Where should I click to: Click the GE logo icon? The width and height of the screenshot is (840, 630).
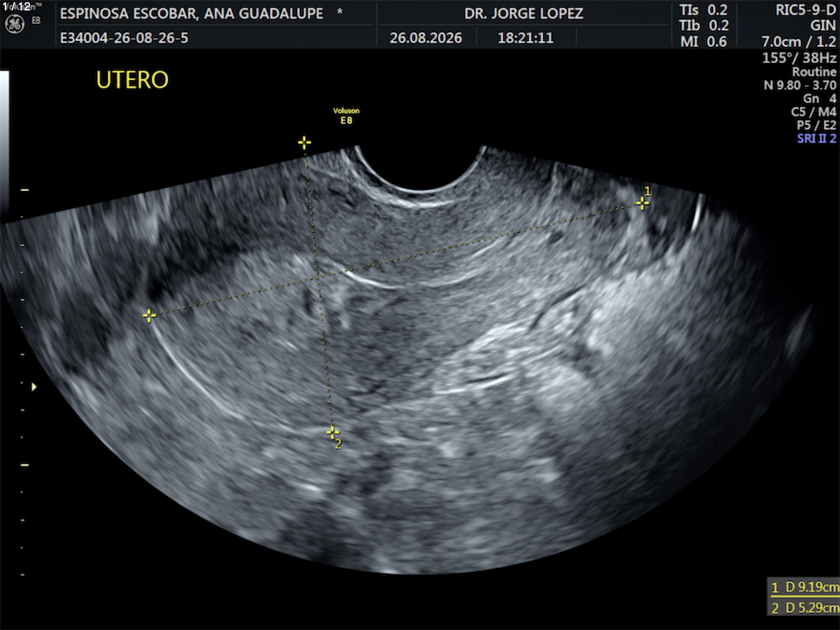pyautogui.click(x=14, y=24)
